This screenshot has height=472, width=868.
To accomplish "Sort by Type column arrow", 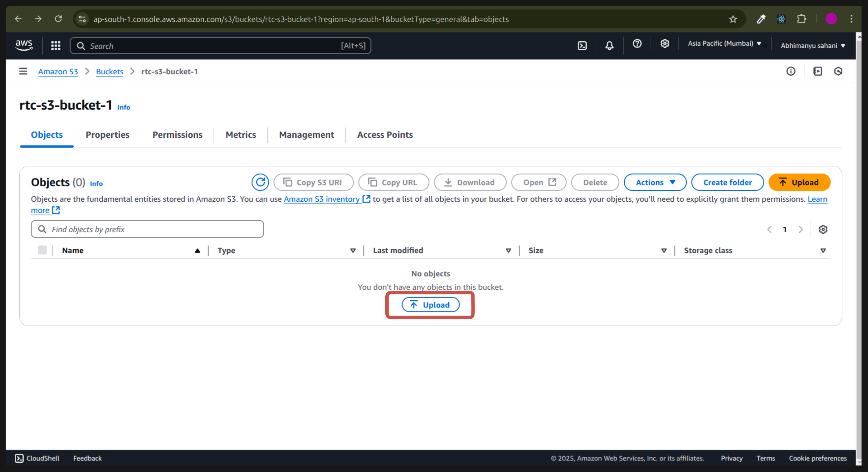I will 353,250.
